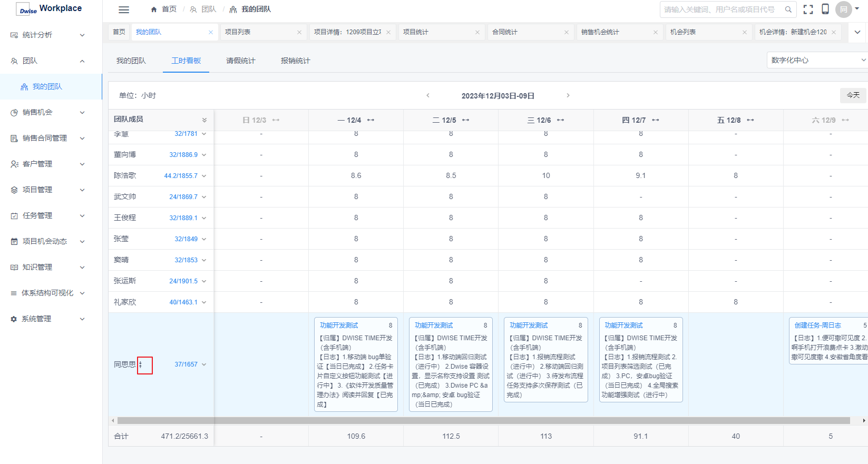Click the hamburger menu collapse icon
The image size is (868, 464).
tap(124, 9)
